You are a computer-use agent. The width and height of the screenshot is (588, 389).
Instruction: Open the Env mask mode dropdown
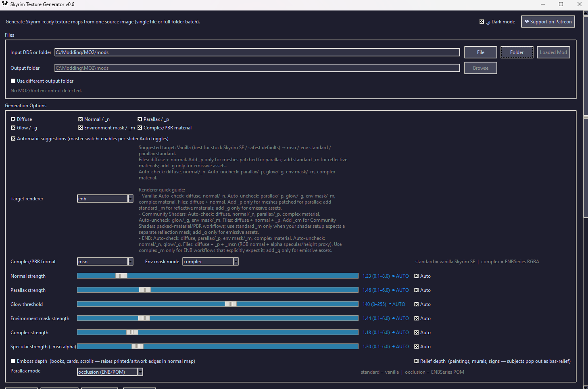pyautogui.click(x=211, y=262)
